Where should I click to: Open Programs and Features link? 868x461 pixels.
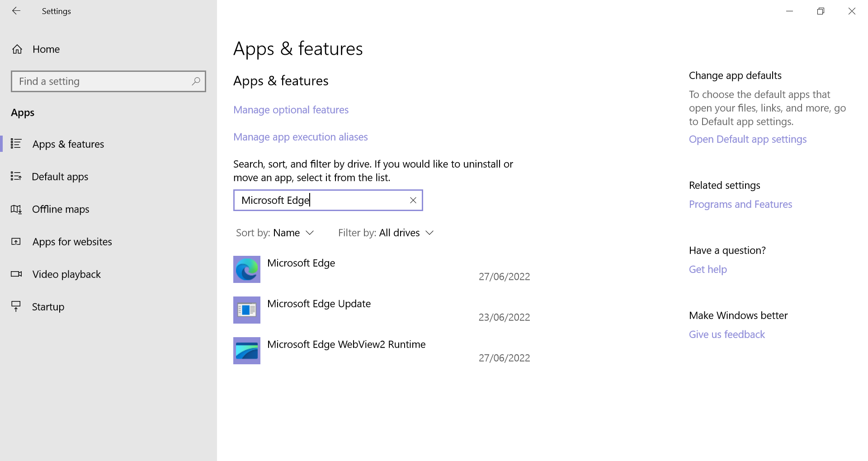(741, 204)
